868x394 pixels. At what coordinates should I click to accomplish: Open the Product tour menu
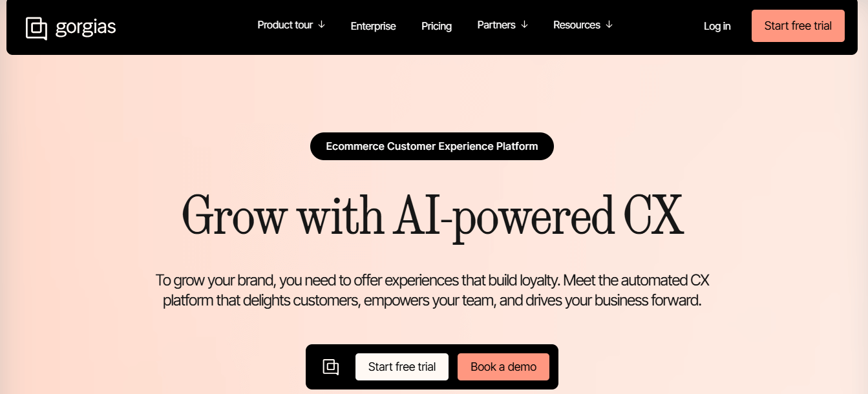pos(285,25)
